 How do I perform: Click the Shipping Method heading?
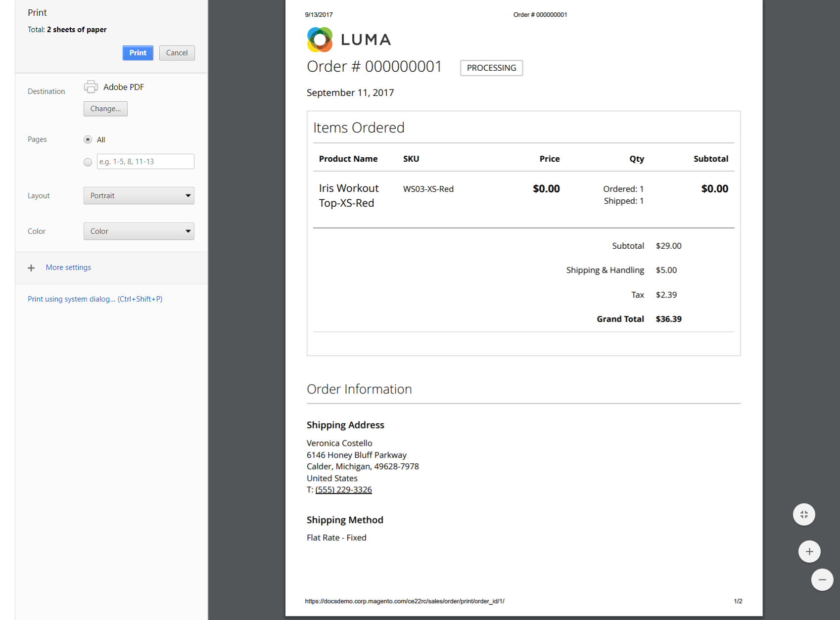pyautogui.click(x=345, y=520)
